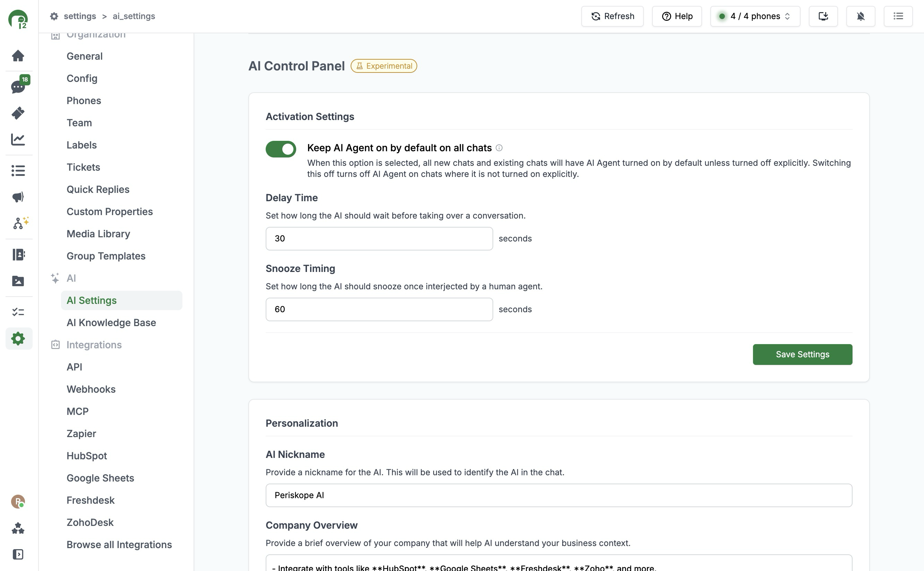Screen dimensions: 924x571
Task: Click the Company Overview text area
Action: tap(559, 563)
